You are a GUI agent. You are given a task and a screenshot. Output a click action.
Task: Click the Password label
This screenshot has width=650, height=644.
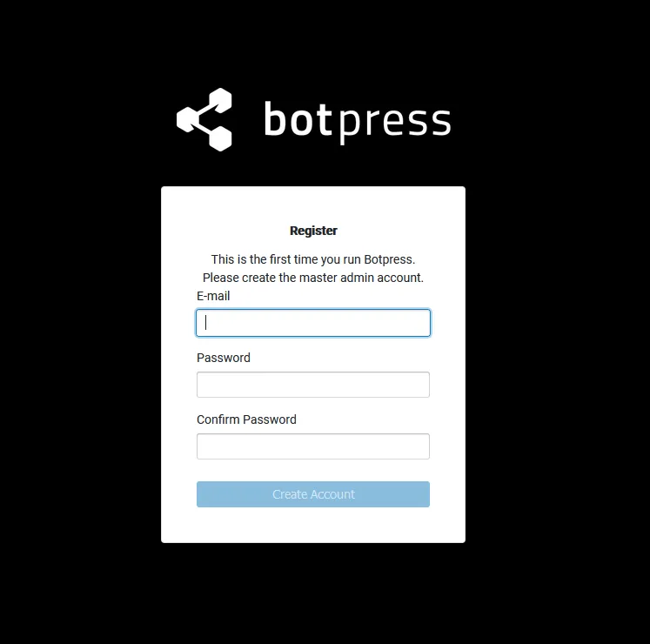click(x=224, y=358)
